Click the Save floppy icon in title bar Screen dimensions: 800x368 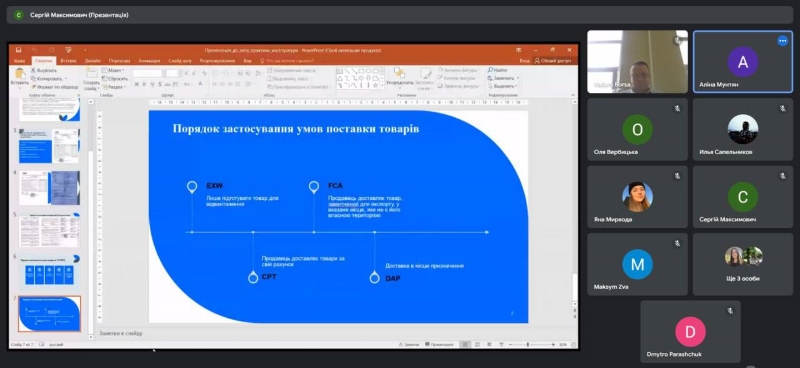coord(18,50)
